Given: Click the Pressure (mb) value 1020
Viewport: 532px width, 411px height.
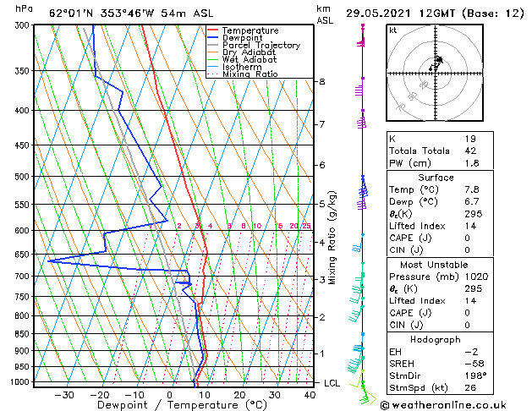Looking at the screenshot, I should (x=477, y=277).
